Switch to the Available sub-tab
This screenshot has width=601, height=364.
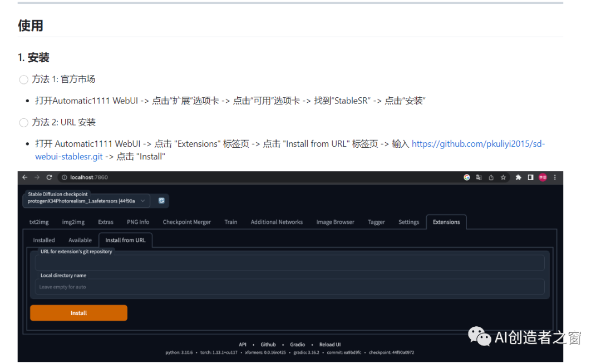coord(80,241)
